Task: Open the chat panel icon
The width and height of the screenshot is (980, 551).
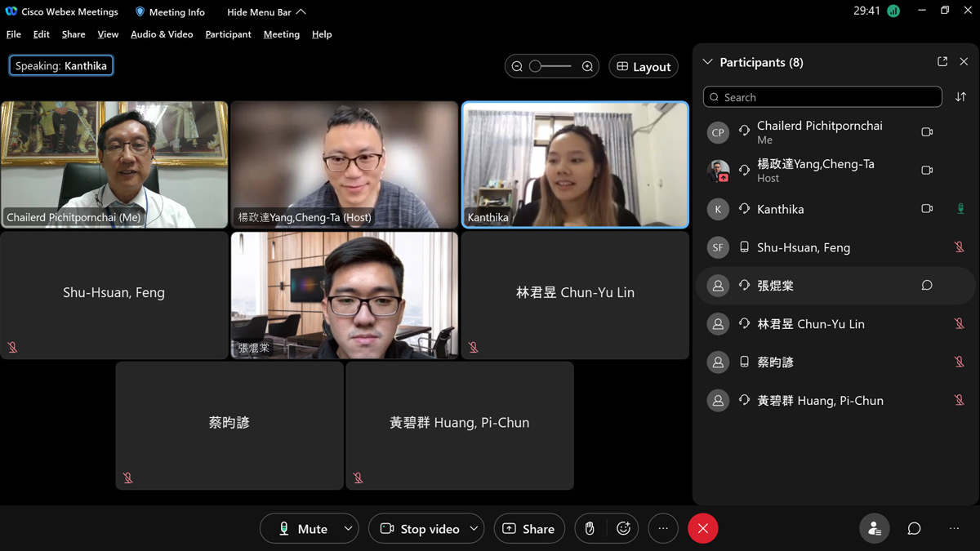Action: click(x=914, y=529)
